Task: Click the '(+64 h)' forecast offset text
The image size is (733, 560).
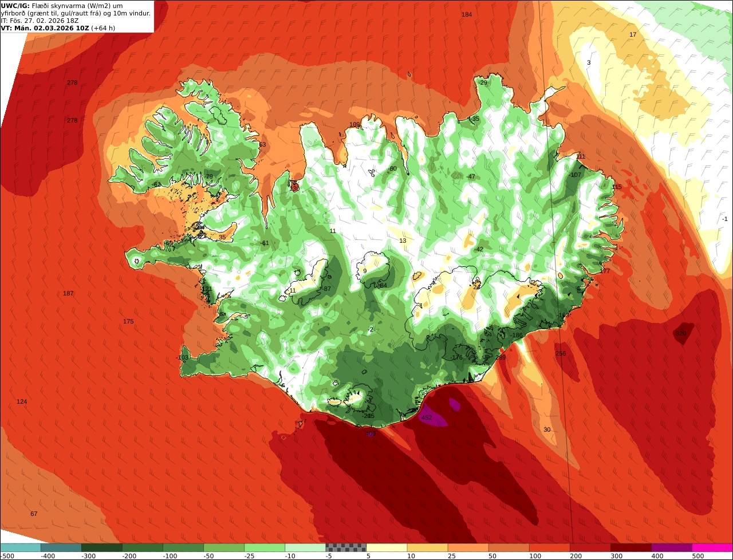Action: (x=103, y=28)
